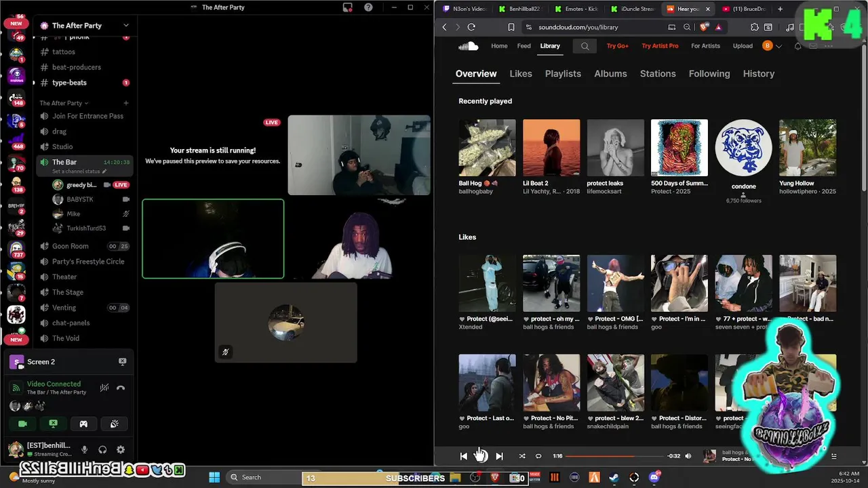
Task: Skip to the previous track
Action: click(463, 456)
